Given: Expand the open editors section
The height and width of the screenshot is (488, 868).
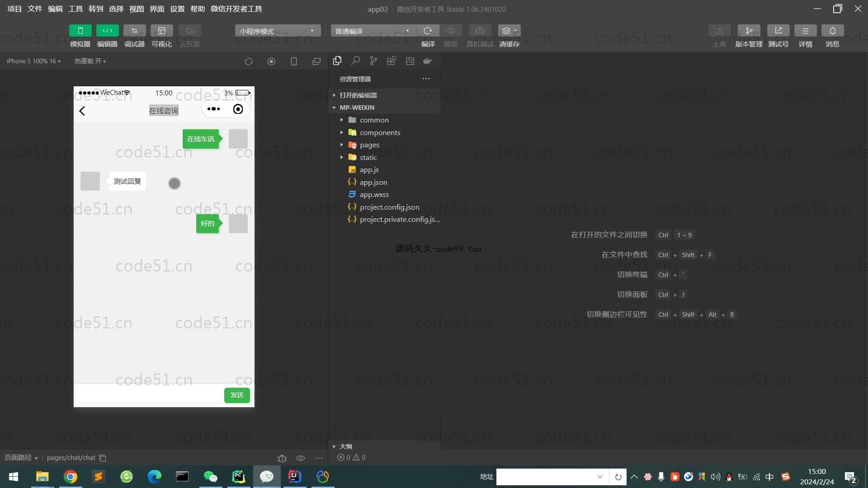Looking at the screenshot, I should (384, 95).
